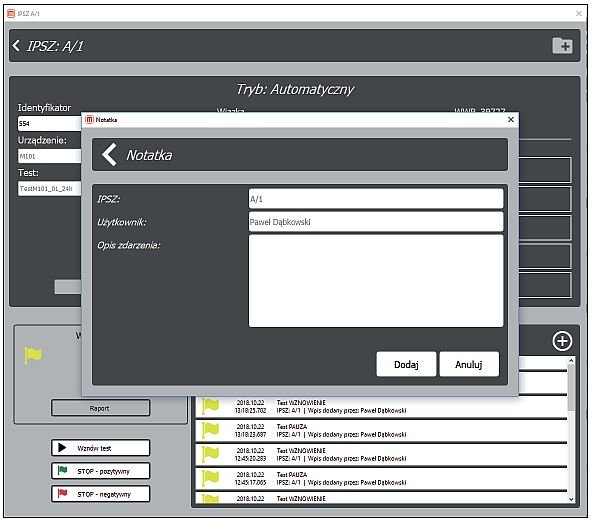Click into the Opis zdarzenia text area
Image resolution: width=593 pixels, height=521 pixels.
coord(376,281)
